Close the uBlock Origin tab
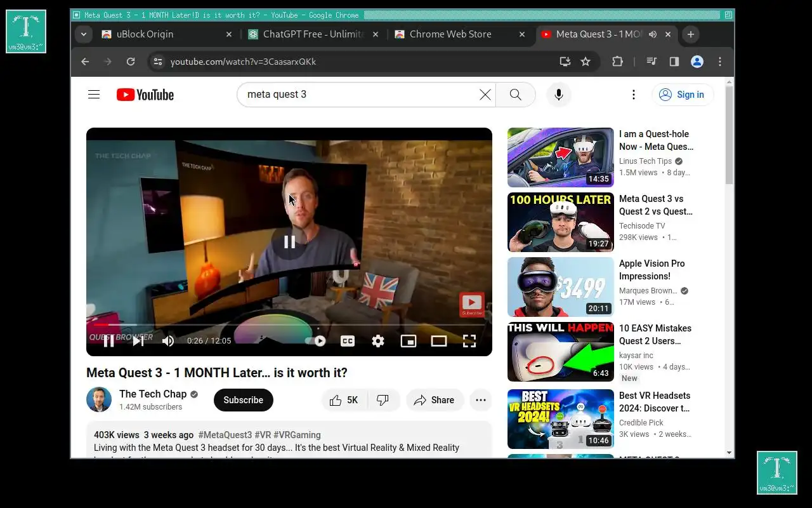812x508 pixels. pyautogui.click(x=229, y=34)
